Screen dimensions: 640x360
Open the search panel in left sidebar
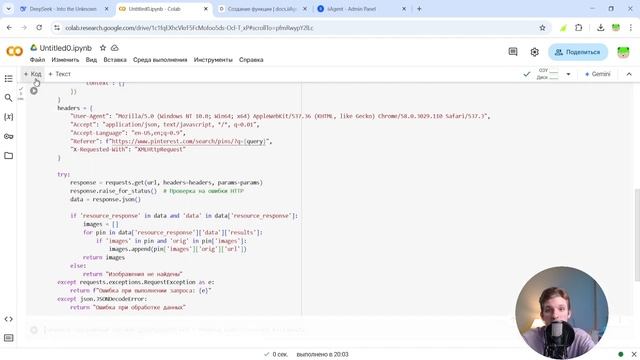point(9,98)
